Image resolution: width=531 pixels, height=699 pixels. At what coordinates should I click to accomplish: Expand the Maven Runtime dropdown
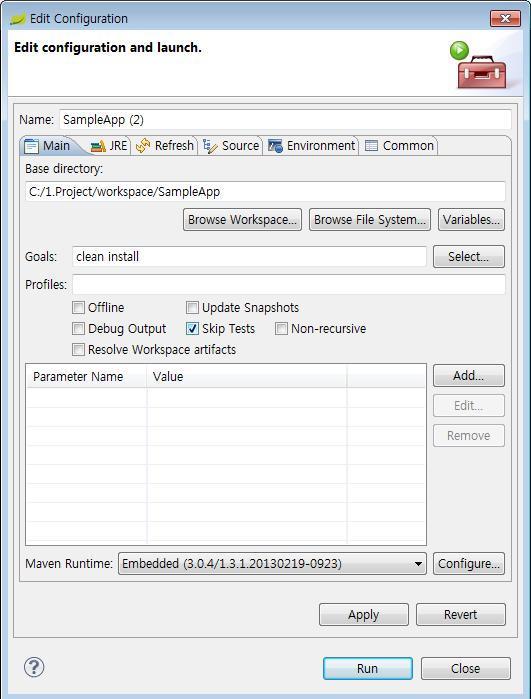[x=272, y=563]
